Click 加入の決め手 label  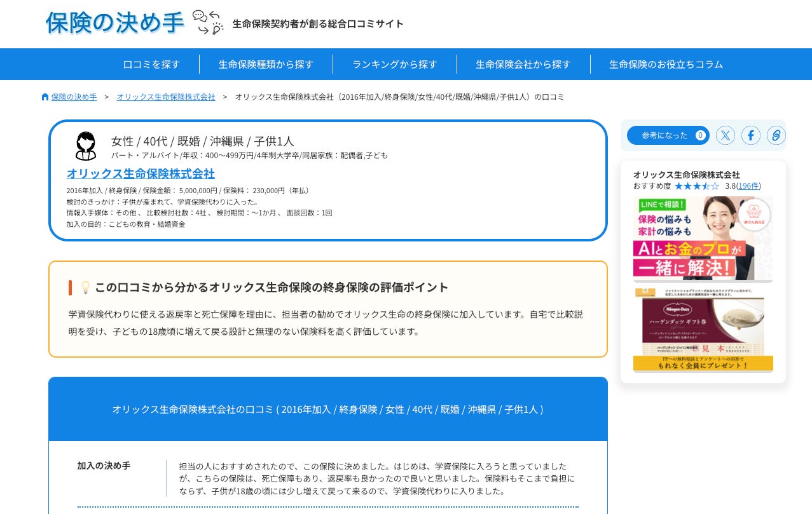coord(104,466)
